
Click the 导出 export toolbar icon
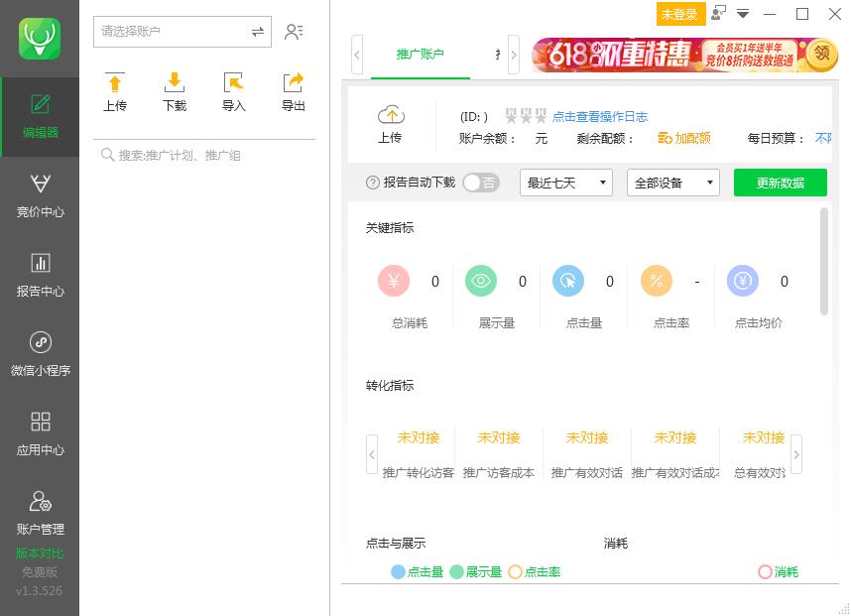coord(293,91)
